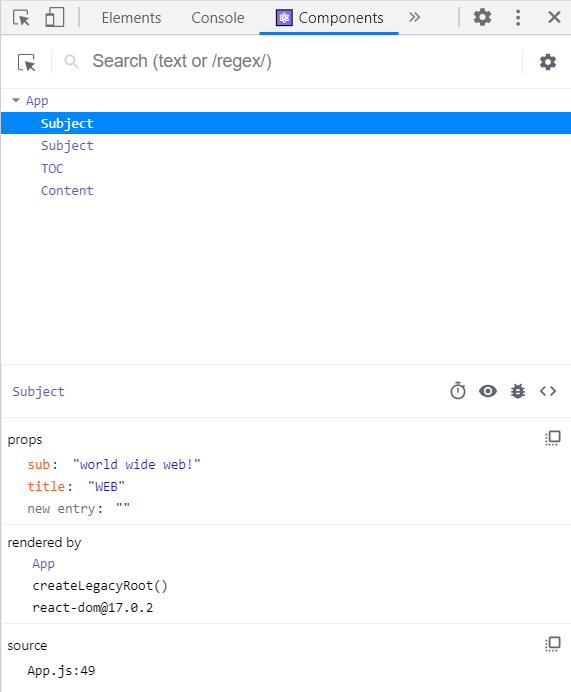571x692 pixels.
Task: Edit the title prop value WEB
Action: coord(106,486)
